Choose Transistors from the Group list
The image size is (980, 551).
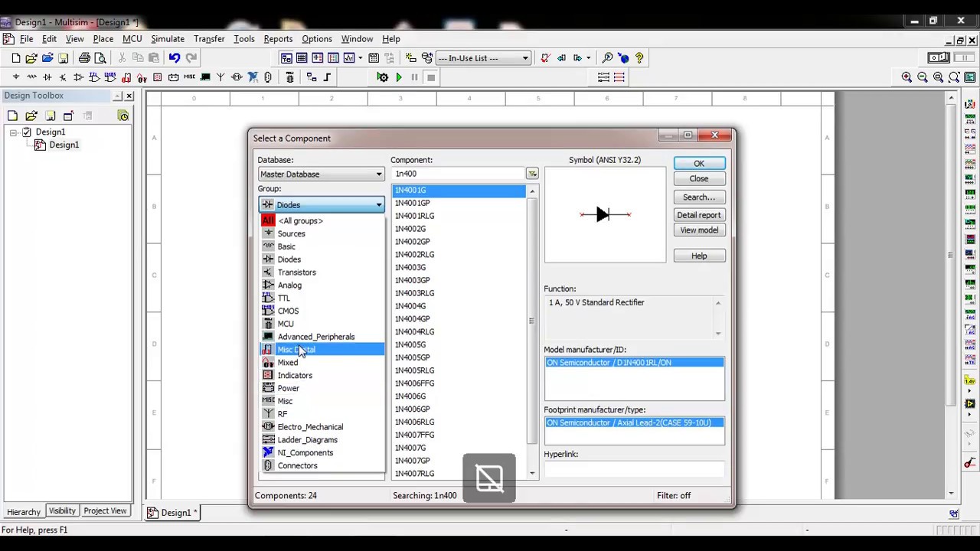tap(296, 272)
